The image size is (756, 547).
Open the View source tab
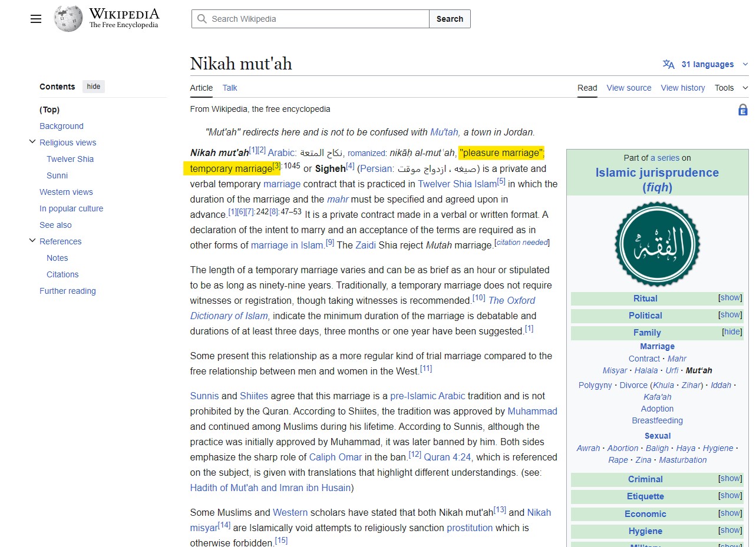click(x=629, y=88)
